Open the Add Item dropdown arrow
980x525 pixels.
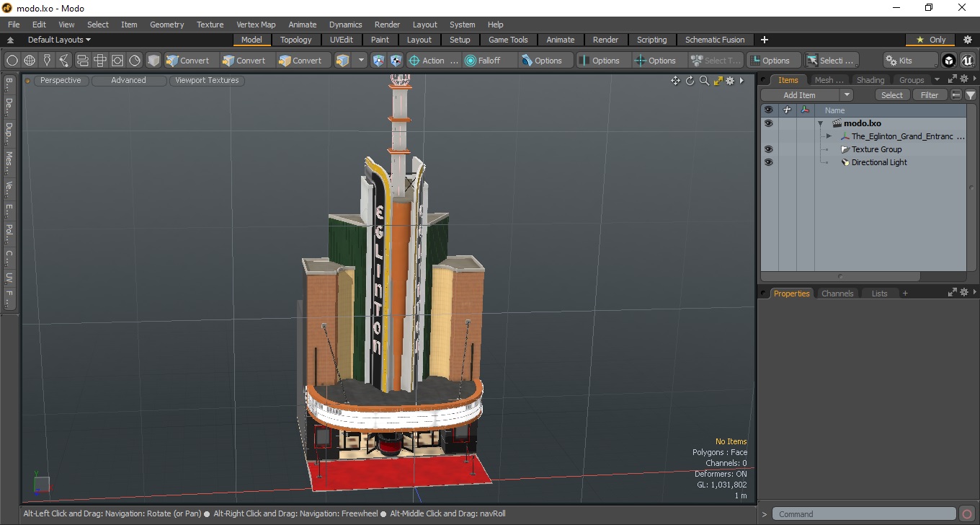[847, 95]
